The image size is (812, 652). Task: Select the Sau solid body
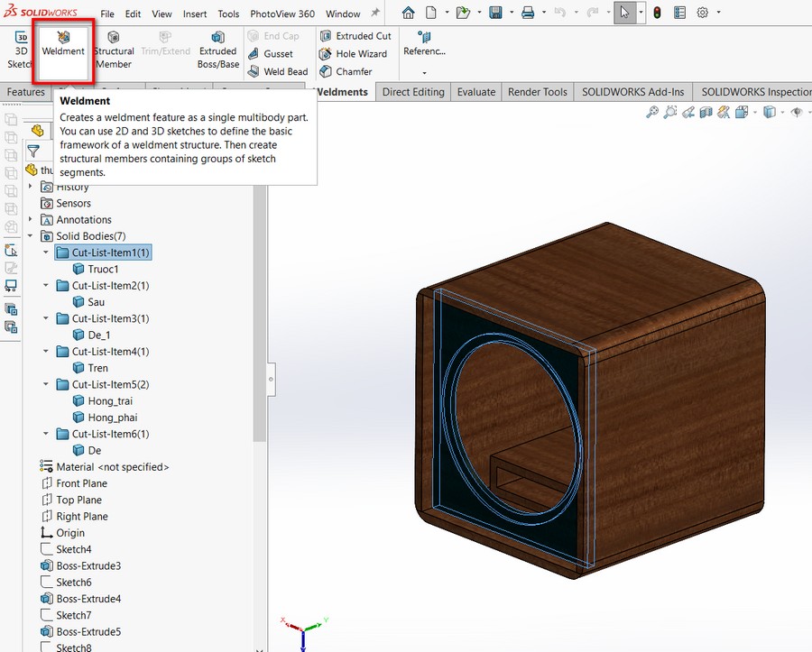(x=88, y=302)
